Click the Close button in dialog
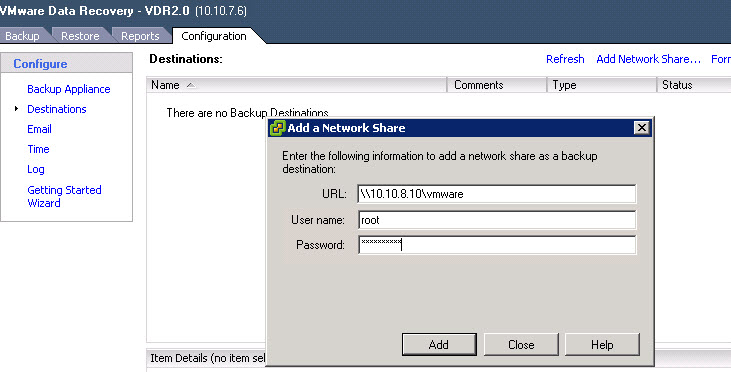The height and width of the screenshot is (372, 731). pyautogui.click(x=521, y=344)
